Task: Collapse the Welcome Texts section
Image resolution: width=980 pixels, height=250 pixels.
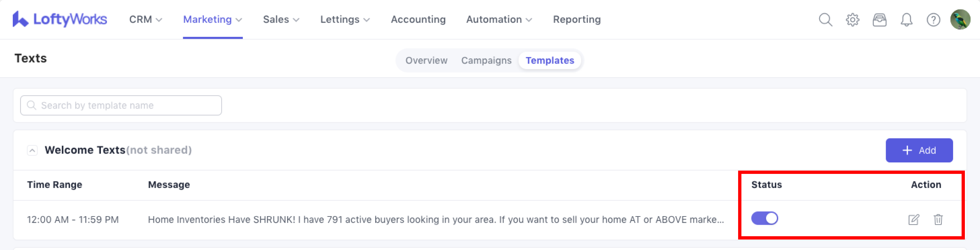Action: tap(32, 151)
